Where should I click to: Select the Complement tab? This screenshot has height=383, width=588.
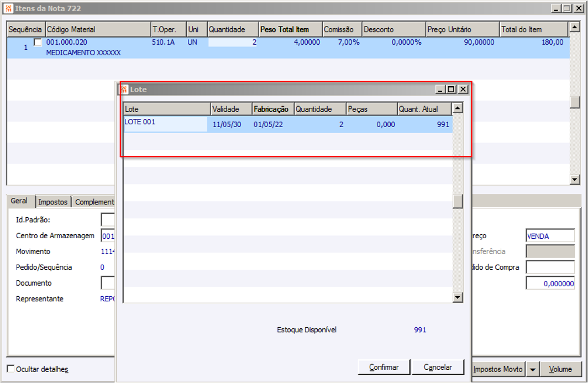pos(94,202)
